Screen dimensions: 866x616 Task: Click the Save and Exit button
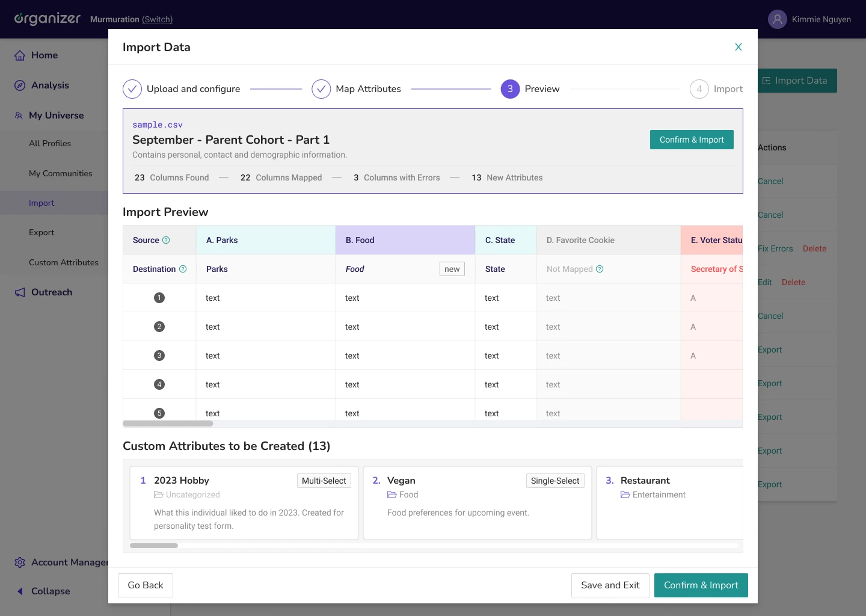[x=610, y=585]
